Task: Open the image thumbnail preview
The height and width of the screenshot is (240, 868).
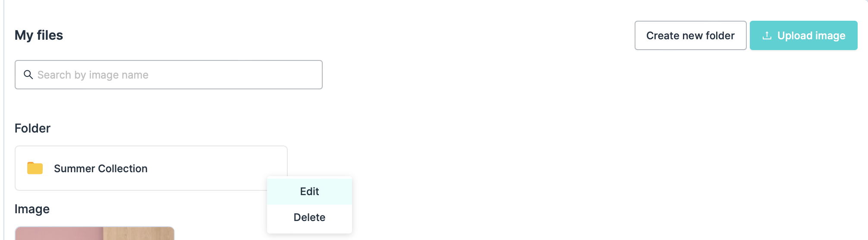Action: point(94,234)
